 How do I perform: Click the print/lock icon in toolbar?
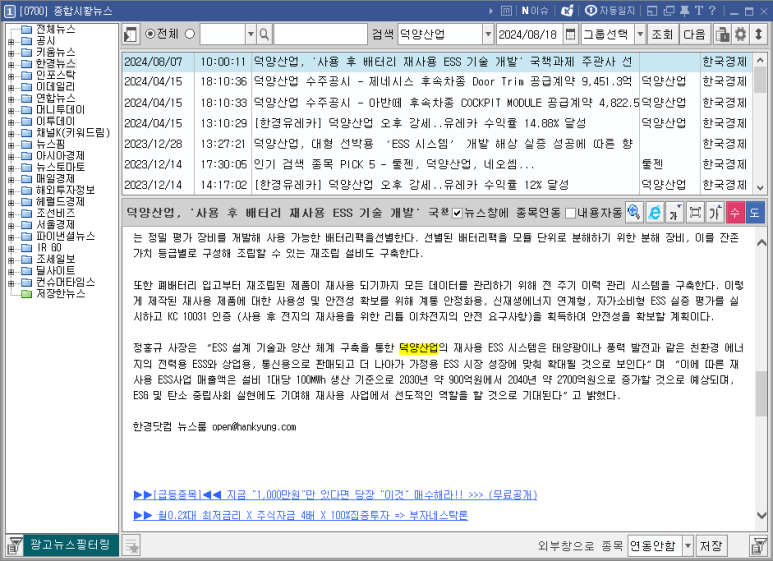[x=722, y=34]
